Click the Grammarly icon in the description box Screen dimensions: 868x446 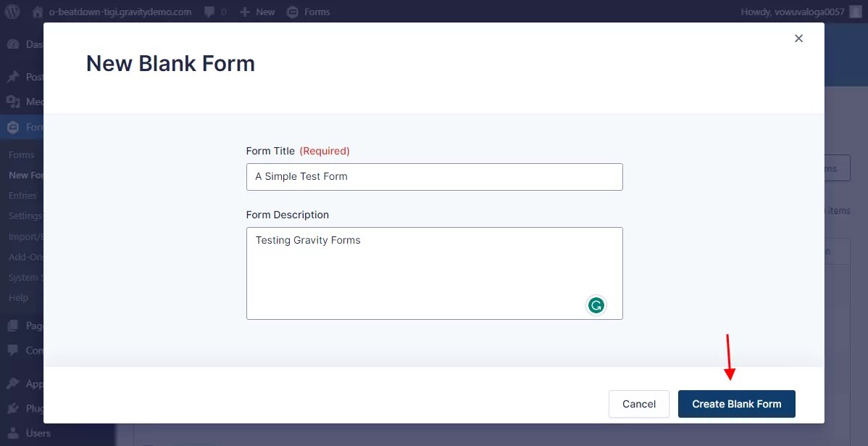pyautogui.click(x=596, y=305)
